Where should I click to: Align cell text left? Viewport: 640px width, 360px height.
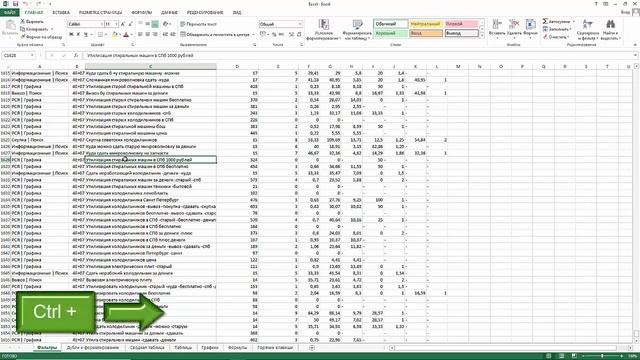(x=140, y=35)
